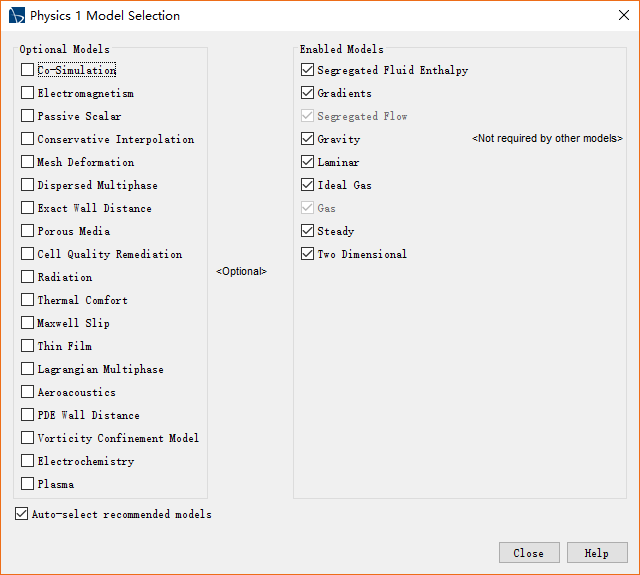The height and width of the screenshot is (575, 640).
Task: Enable the Porous Media model
Action: coord(27,231)
